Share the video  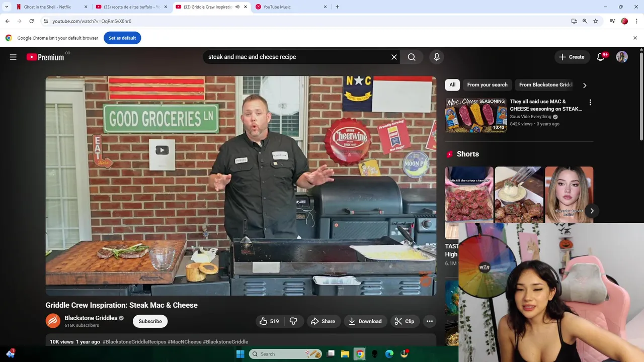point(323,321)
